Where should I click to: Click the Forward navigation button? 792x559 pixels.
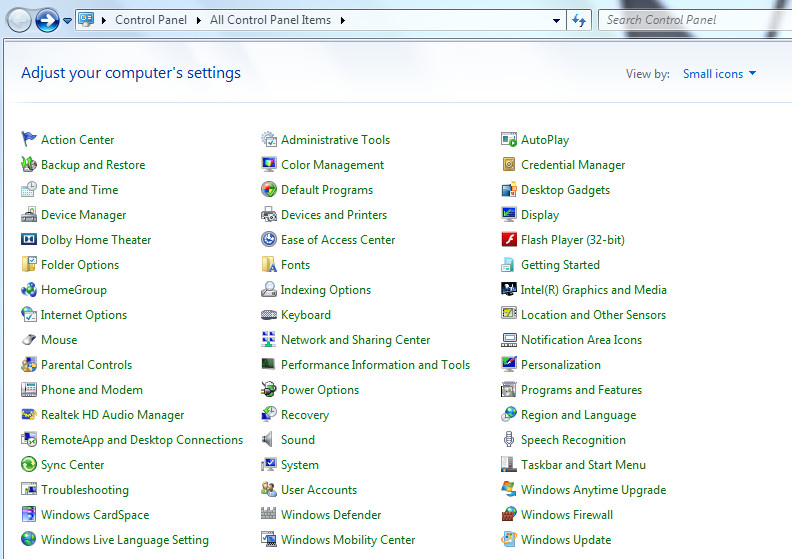click(x=47, y=21)
